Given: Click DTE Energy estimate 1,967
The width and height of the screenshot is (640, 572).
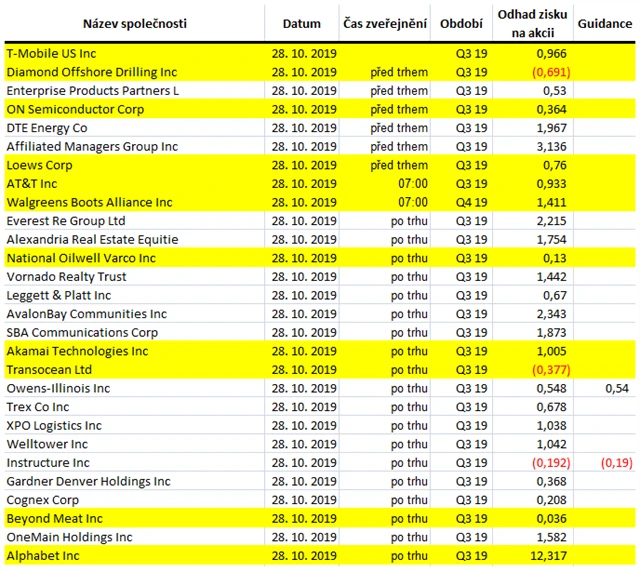Looking at the screenshot, I should [x=551, y=128].
